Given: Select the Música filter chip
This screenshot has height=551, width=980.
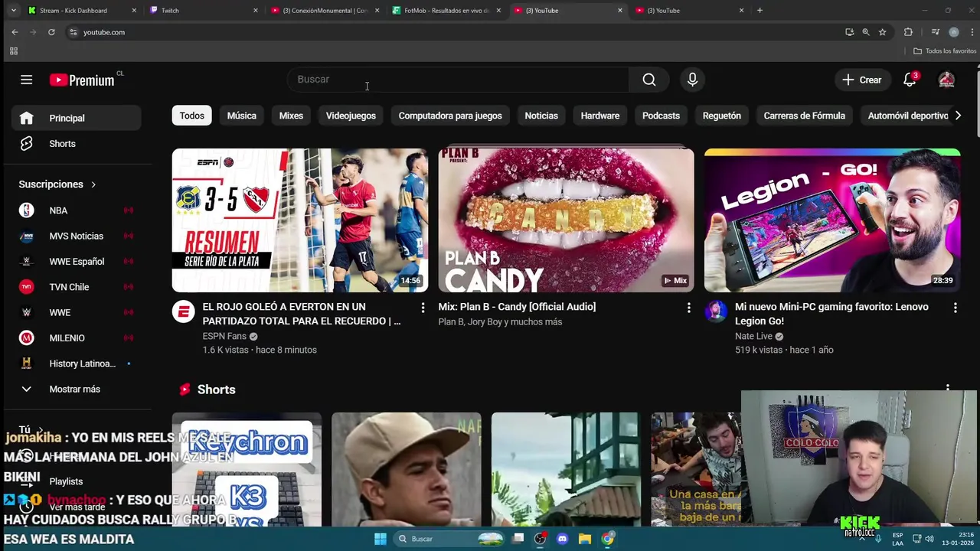Looking at the screenshot, I should tap(242, 116).
